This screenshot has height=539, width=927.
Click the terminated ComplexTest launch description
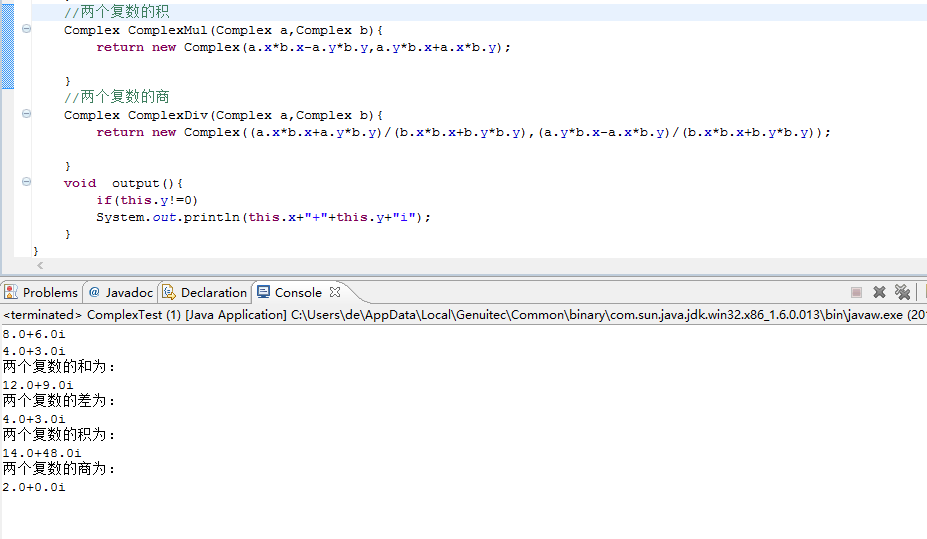pos(464,314)
